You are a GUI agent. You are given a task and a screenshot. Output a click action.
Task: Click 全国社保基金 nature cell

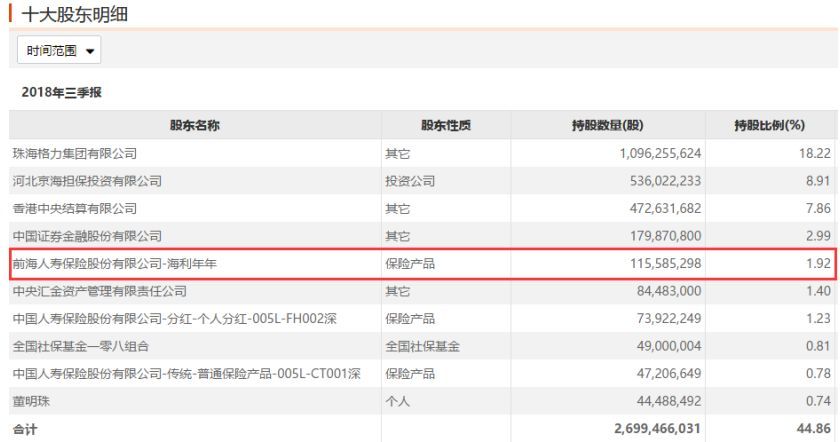pos(422,347)
